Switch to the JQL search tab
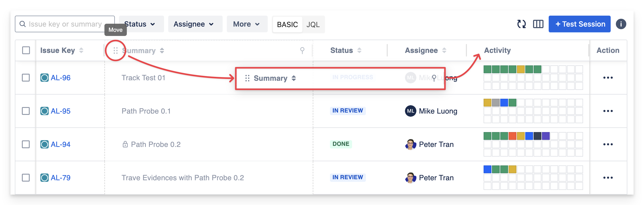The height and width of the screenshot is (205, 644). (x=313, y=24)
